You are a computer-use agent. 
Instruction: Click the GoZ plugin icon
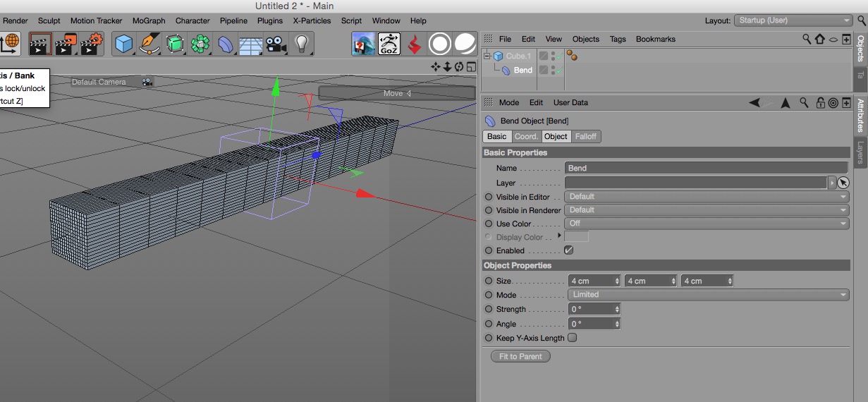tap(389, 44)
